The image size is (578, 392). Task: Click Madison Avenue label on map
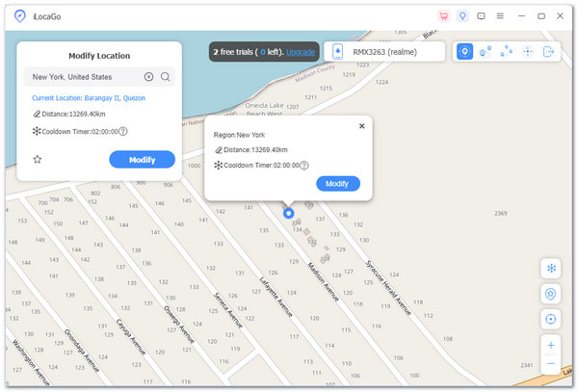tap(324, 281)
